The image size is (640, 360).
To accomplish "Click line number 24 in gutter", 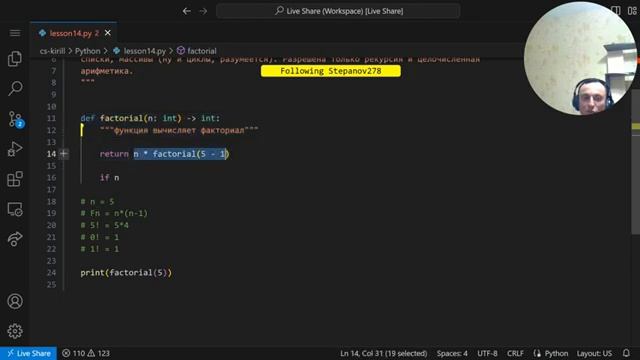I will pyautogui.click(x=51, y=273).
